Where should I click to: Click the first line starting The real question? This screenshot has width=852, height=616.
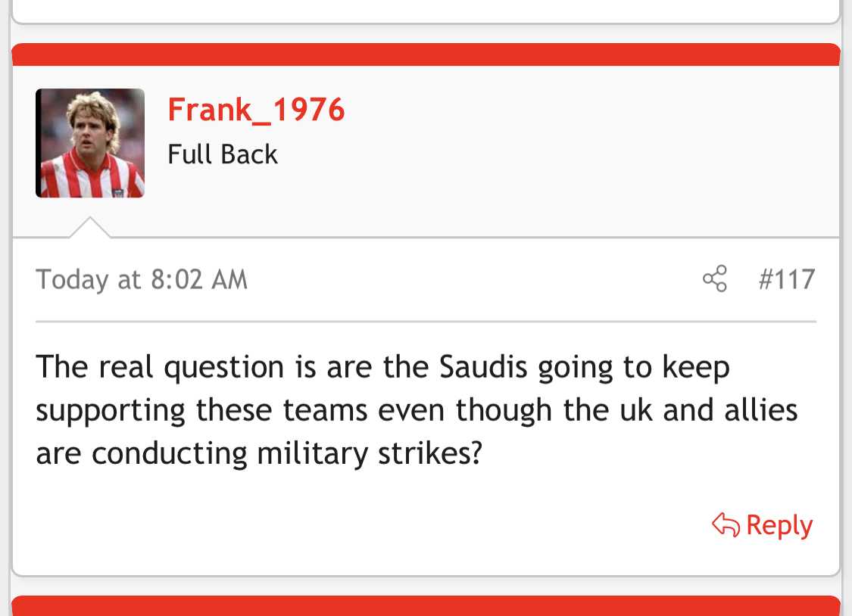pyautogui.click(x=383, y=369)
